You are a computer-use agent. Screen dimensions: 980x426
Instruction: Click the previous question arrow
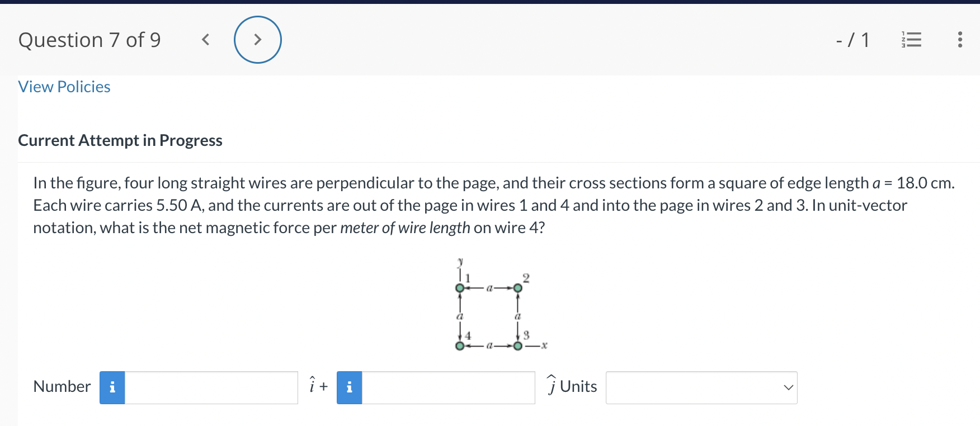coord(205,39)
